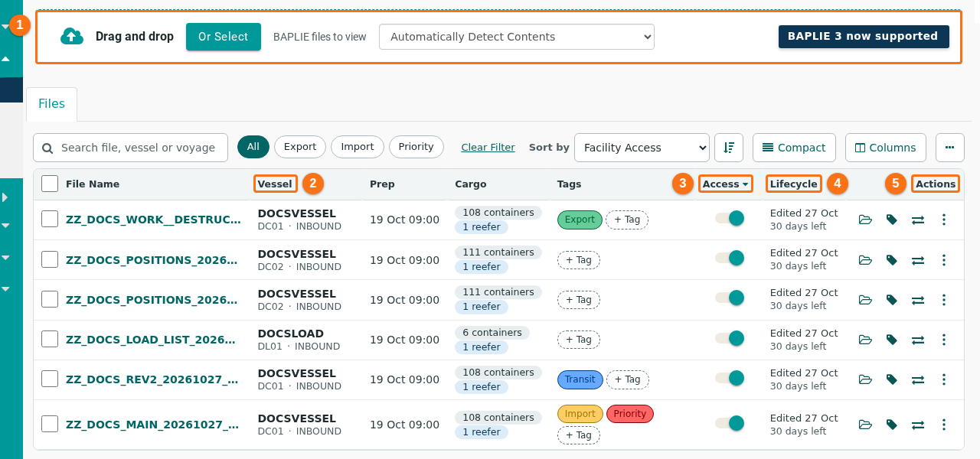Click tag icon in ZZ_DOCS_LOAD_LIST row
The width and height of the screenshot is (980, 459).
(x=892, y=340)
